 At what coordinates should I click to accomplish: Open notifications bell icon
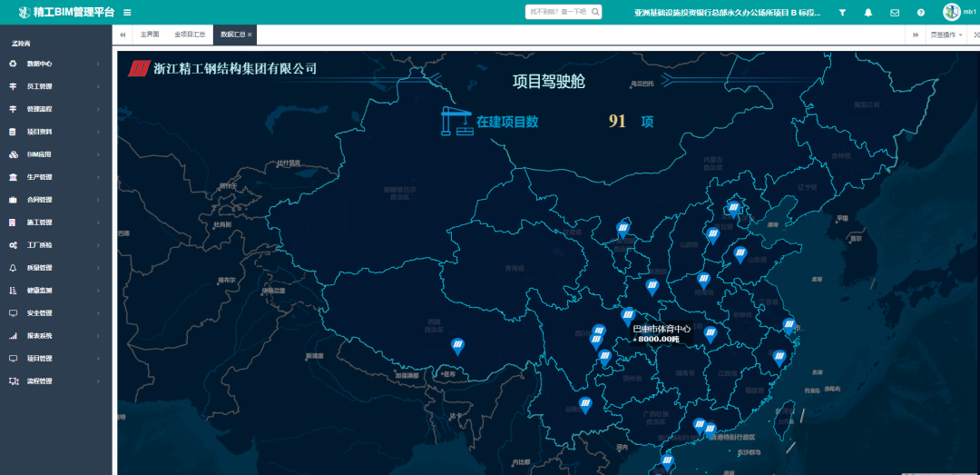868,12
